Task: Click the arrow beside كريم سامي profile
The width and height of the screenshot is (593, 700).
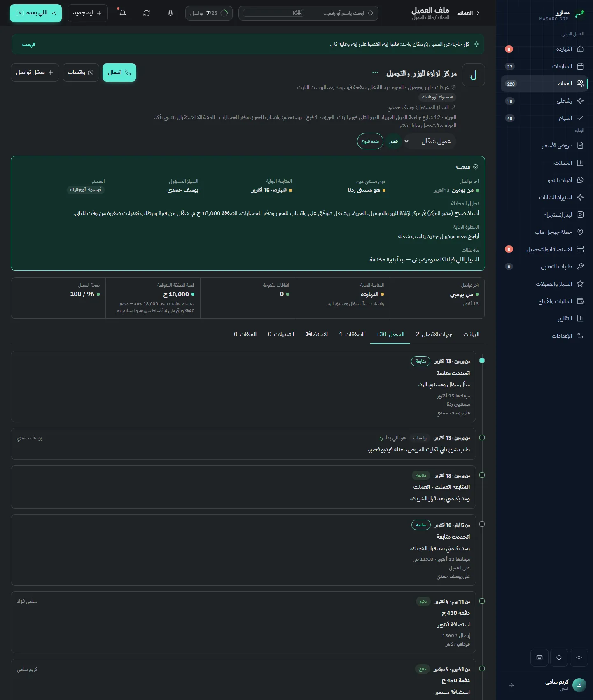Action: (x=511, y=685)
